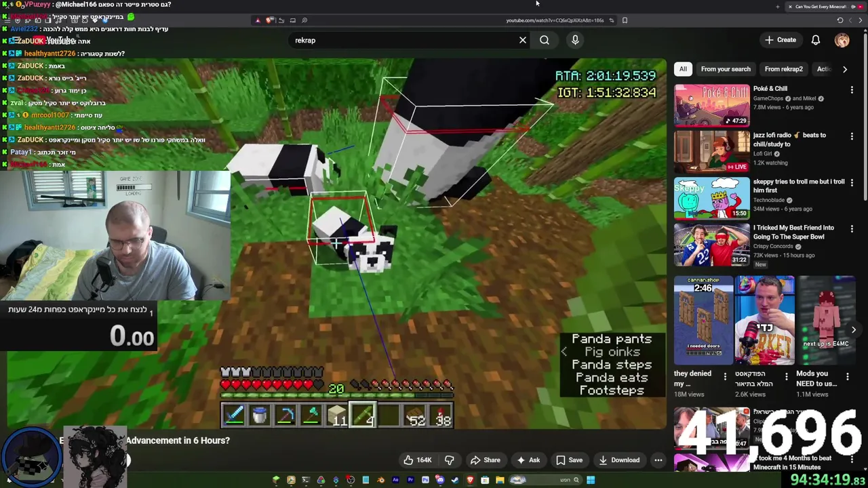Click the Create button
This screenshot has width=868, height=488.
[781, 40]
